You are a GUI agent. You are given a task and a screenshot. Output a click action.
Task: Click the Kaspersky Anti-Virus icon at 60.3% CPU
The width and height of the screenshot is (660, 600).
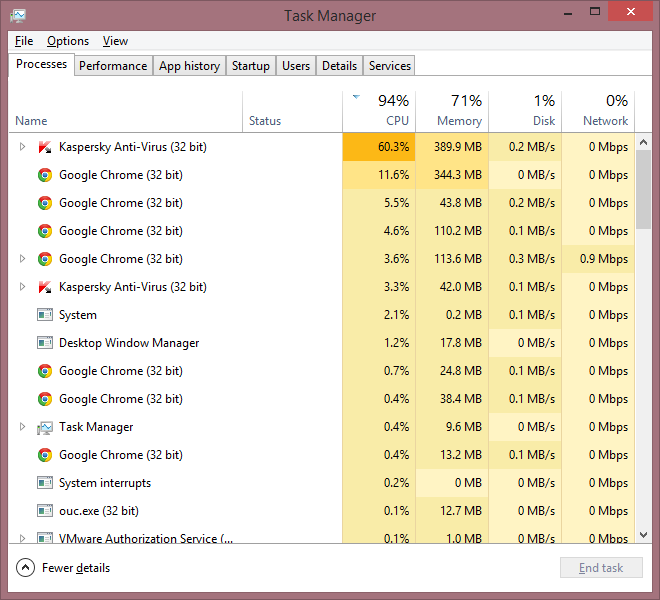point(44,147)
